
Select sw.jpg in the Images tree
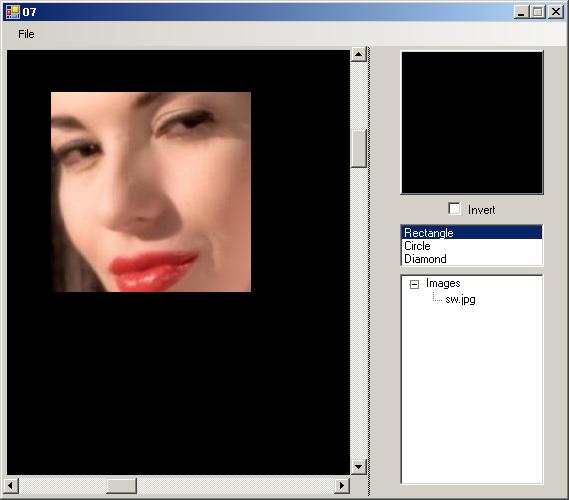(x=460, y=299)
